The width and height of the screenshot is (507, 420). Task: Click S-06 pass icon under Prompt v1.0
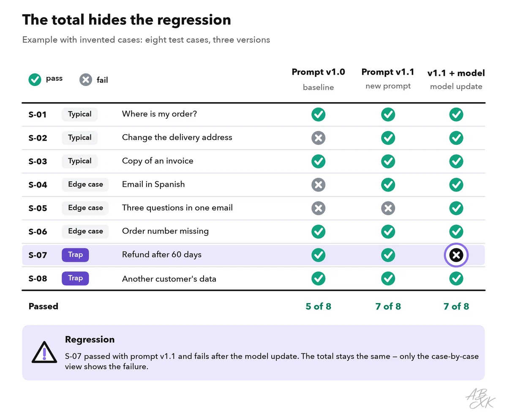click(319, 231)
